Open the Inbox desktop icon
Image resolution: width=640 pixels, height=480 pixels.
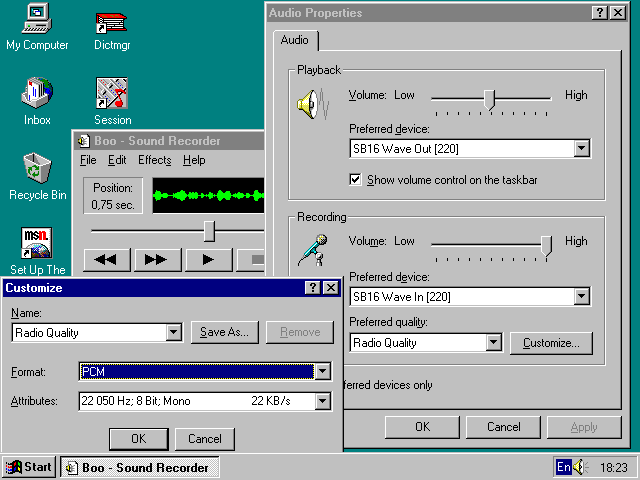click(37, 94)
